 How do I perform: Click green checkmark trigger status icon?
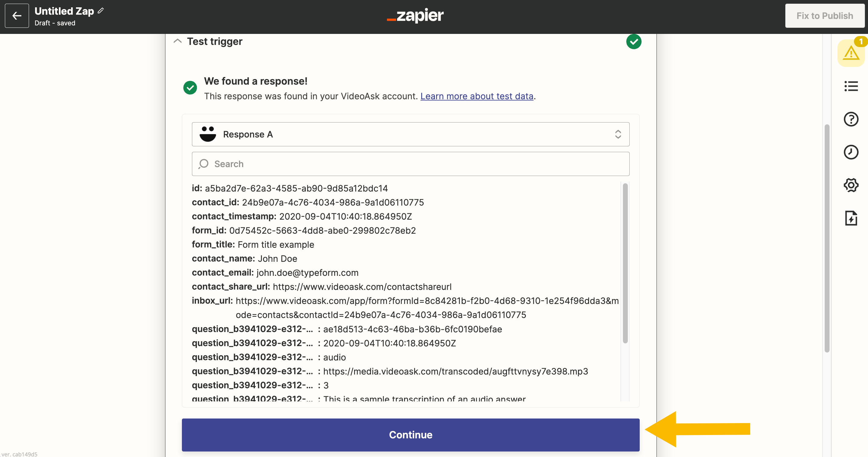pyautogui.click(x=633, y=41)
